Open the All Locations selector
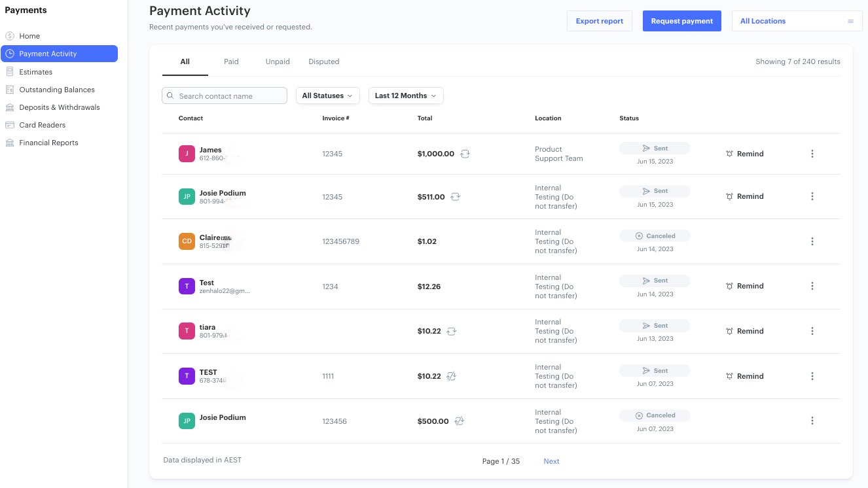 click(x=797, y=20)
